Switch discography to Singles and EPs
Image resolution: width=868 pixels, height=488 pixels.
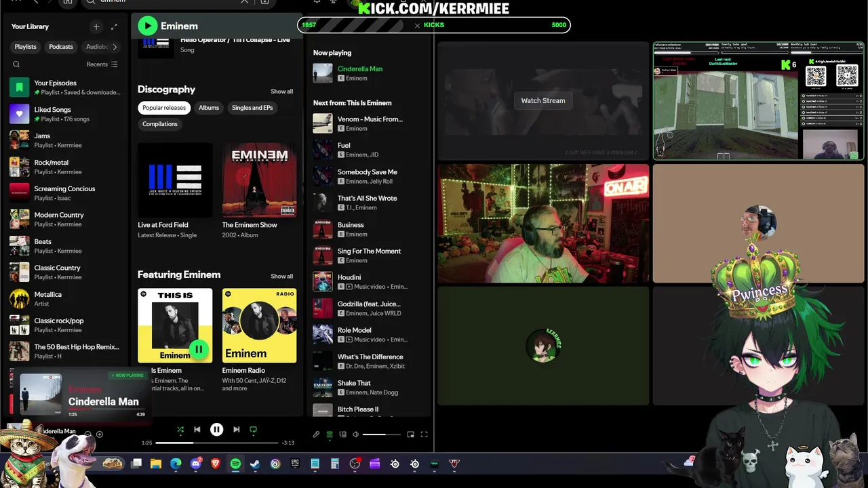click(x=252, y=108)
